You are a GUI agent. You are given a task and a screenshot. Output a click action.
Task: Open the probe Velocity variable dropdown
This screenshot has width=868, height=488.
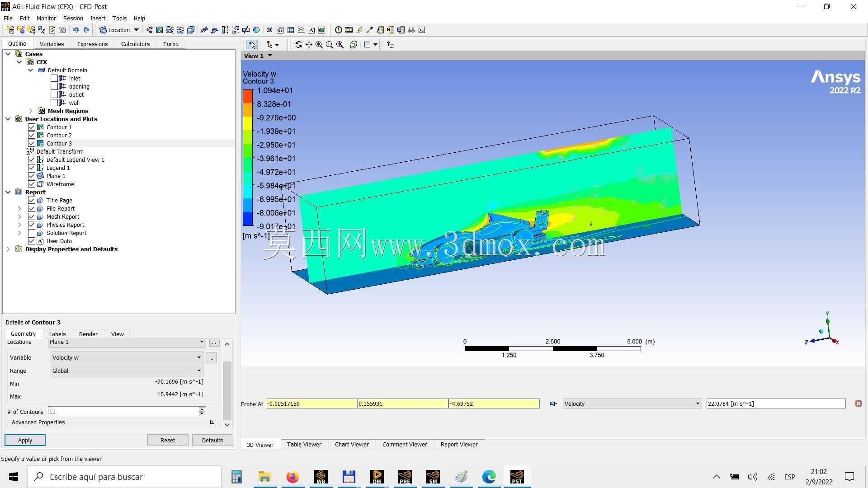632,404
